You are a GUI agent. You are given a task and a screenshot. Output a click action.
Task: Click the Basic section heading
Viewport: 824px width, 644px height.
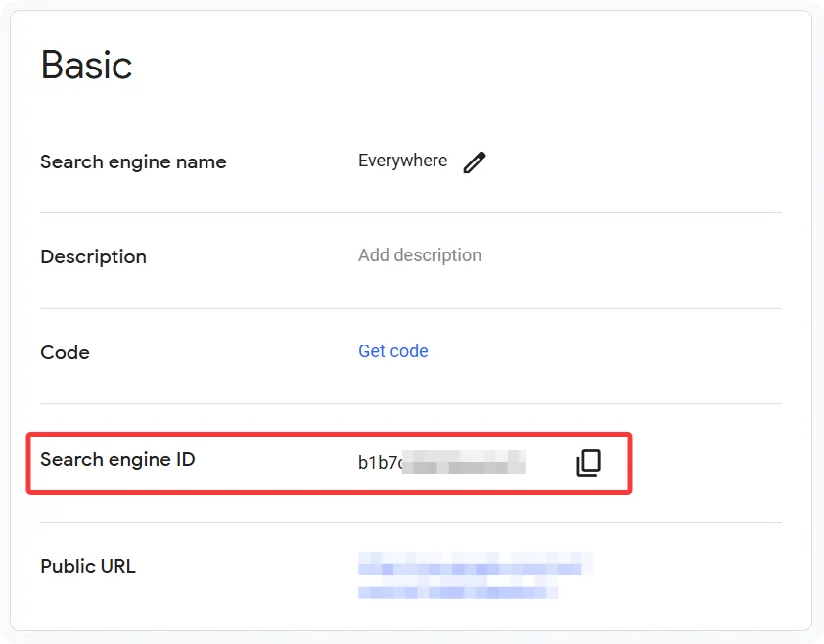coord(86,65)
